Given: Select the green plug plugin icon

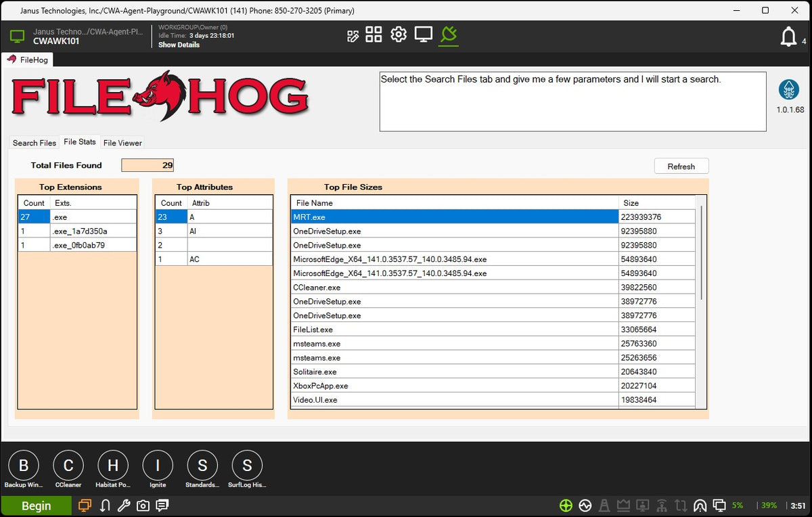Looking at the screenshot, I should pyautogui.click(x=448, y=34).
